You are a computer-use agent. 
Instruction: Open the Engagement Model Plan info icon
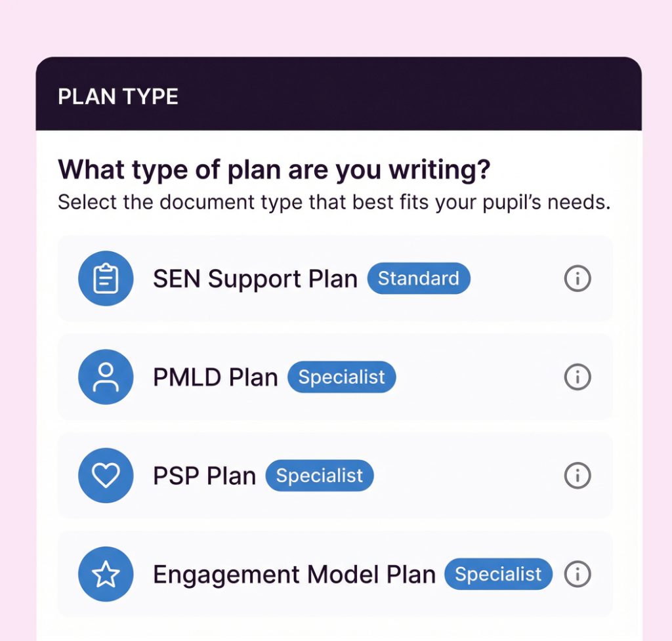pyautogui.click(x=577, y=574)
